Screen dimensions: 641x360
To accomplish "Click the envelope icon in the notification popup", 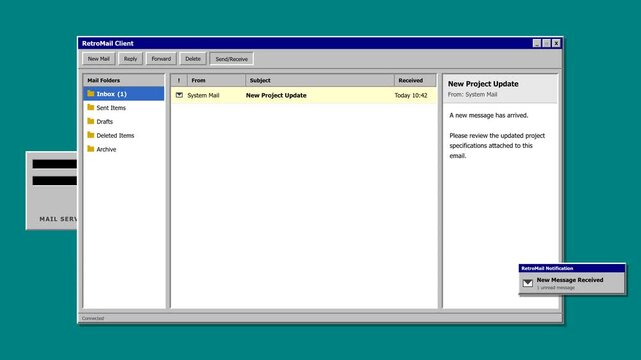I will pos(528,283).
